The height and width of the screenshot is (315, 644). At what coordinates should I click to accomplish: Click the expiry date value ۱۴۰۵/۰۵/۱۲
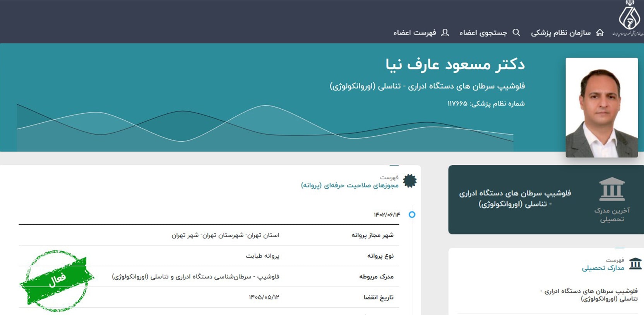pos(264,297)
